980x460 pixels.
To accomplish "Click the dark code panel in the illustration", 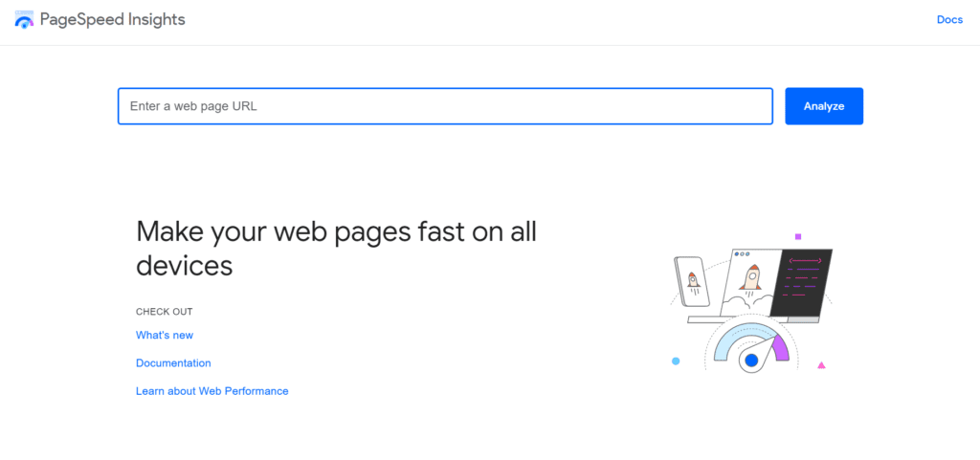I will (801, 282).
